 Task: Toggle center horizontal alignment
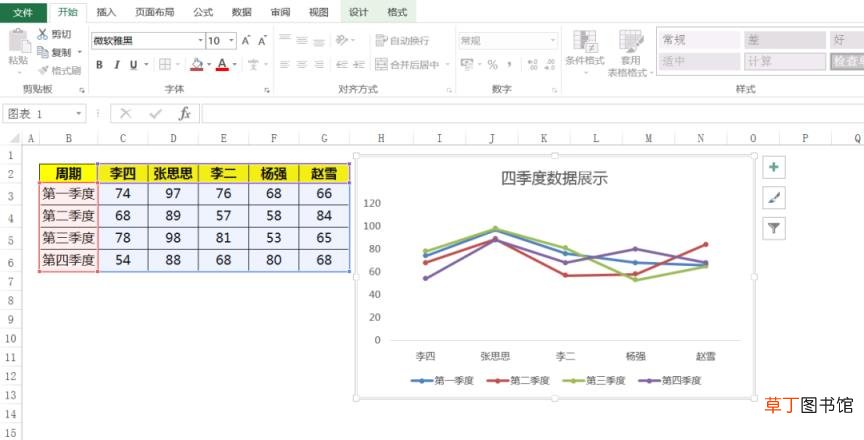301,64
